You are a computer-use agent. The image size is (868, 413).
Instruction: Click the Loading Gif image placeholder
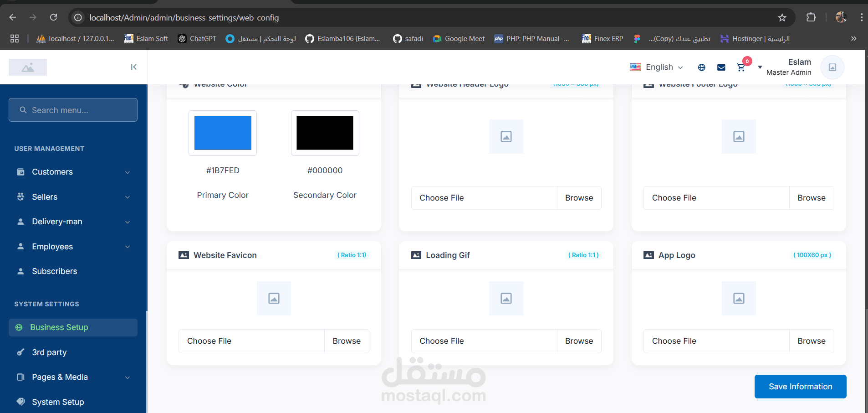[506, 298]
